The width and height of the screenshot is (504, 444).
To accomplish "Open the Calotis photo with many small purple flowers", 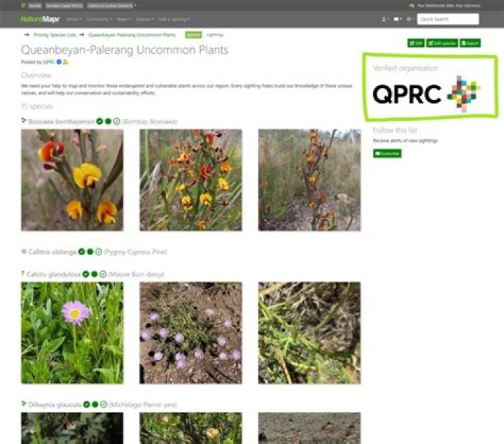I will [190, 333].
